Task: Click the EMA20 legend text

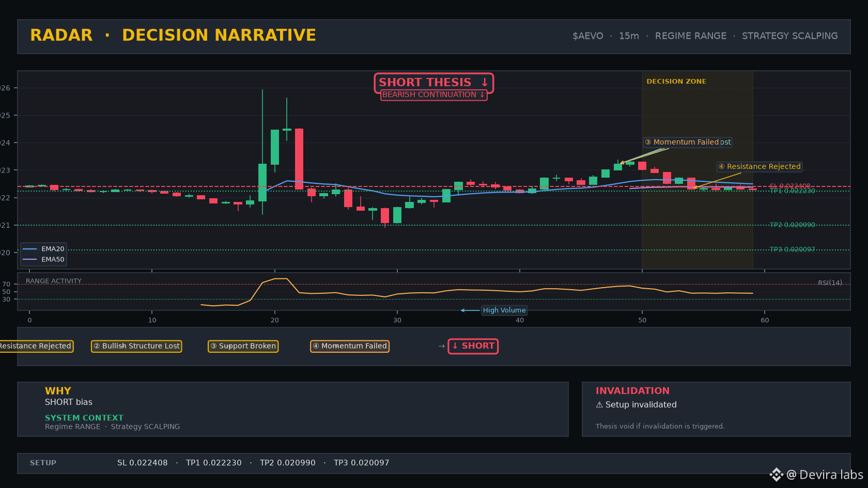Action: tap(53, 249)
